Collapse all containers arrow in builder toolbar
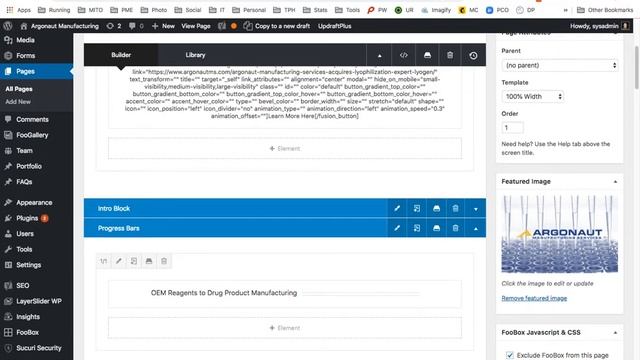 coord(379,55)
